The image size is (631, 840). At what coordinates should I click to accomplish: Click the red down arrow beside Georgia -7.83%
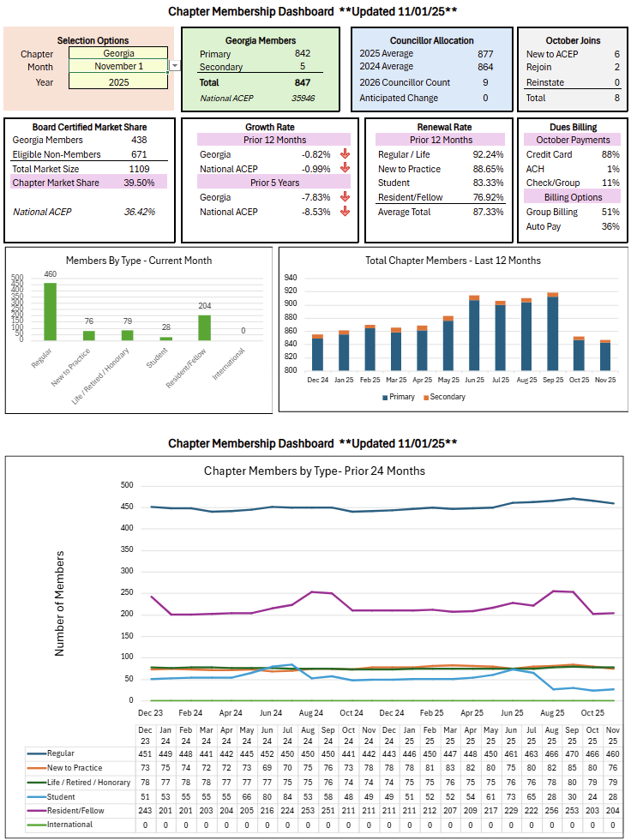tap(345, 198)
